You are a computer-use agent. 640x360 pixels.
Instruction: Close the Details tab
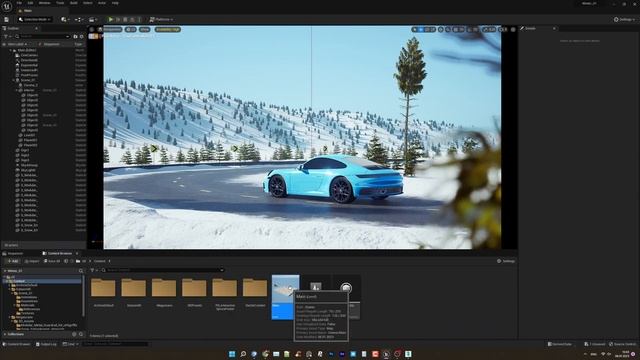point(554,28)
